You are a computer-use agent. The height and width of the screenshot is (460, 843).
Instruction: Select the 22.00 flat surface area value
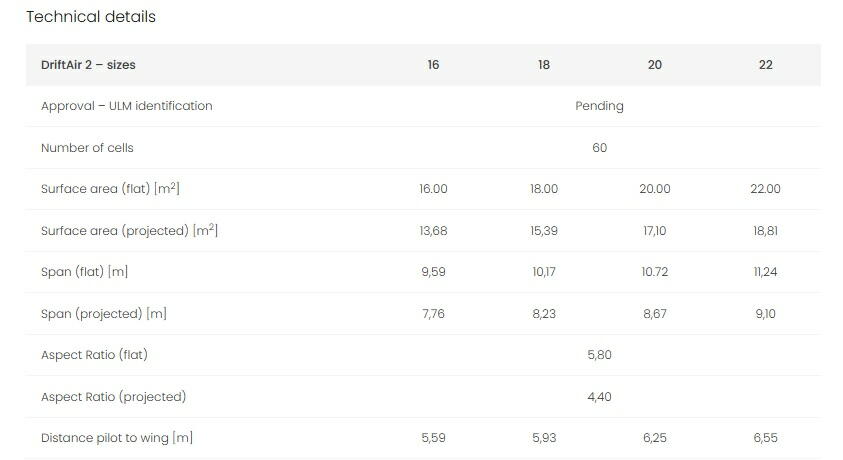pos(765,189)
